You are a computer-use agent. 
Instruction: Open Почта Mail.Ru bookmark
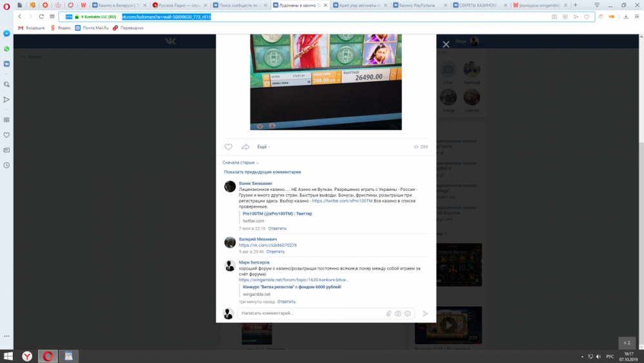click(x=92, y=28)
